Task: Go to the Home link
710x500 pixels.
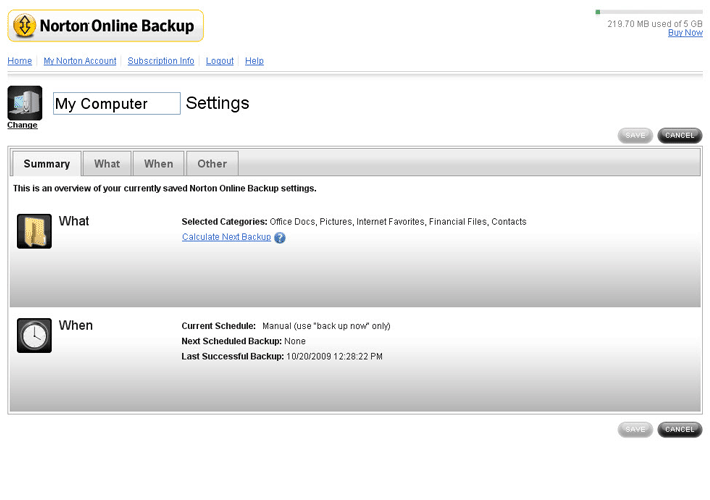Action: (20, 61)
